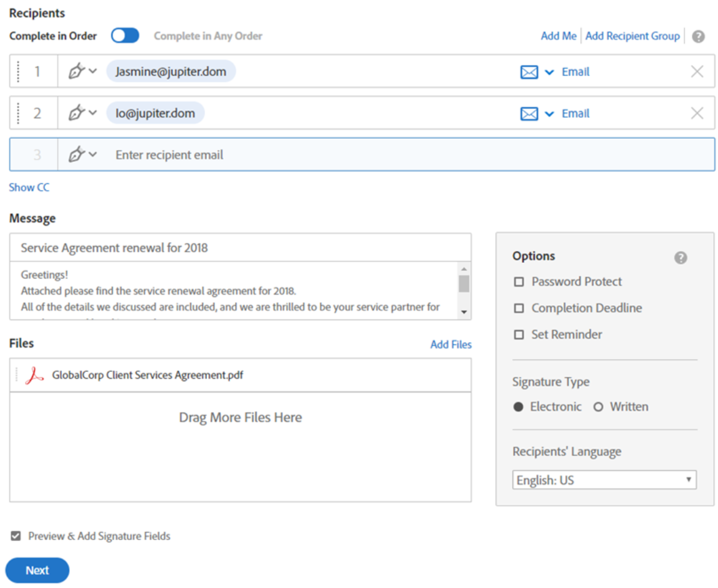Screen dimensions: 718x588
Task: Open the Recipients' Language dropdown
Action: [604, 480]
